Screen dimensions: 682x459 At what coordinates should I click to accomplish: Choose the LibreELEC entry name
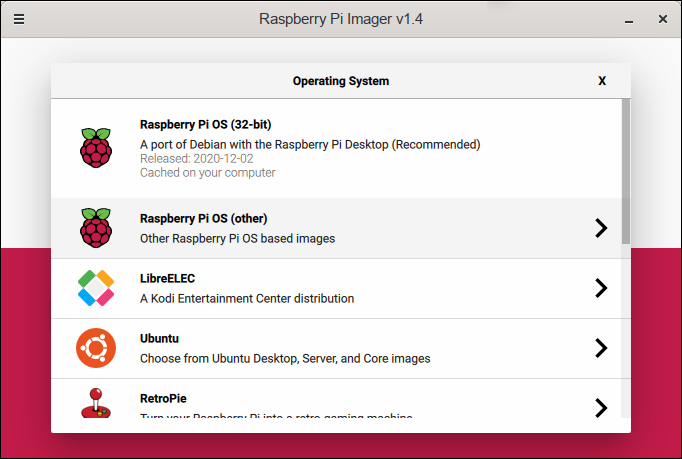[x=166, y=279]
